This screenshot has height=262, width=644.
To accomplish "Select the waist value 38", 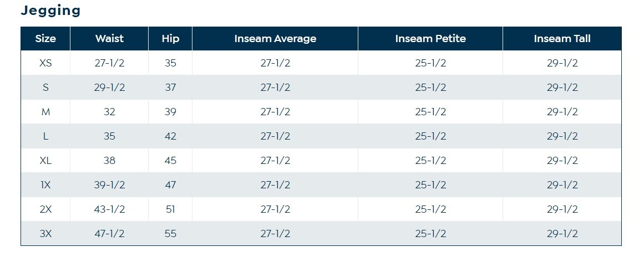I will (109, 161).
